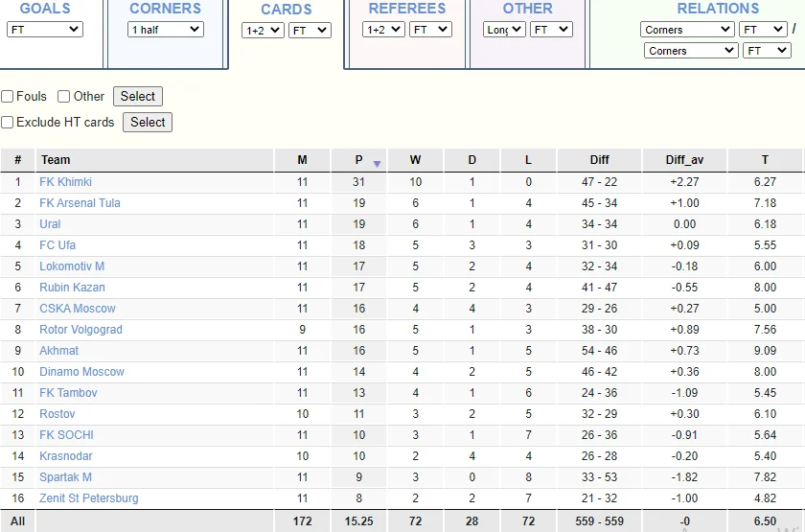
Task: Enable the Fouls checkbox
Action: pos(8,97)
